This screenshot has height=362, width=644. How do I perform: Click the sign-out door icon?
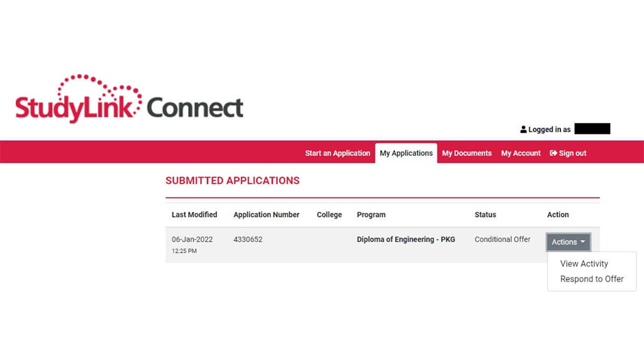[552, 153]
